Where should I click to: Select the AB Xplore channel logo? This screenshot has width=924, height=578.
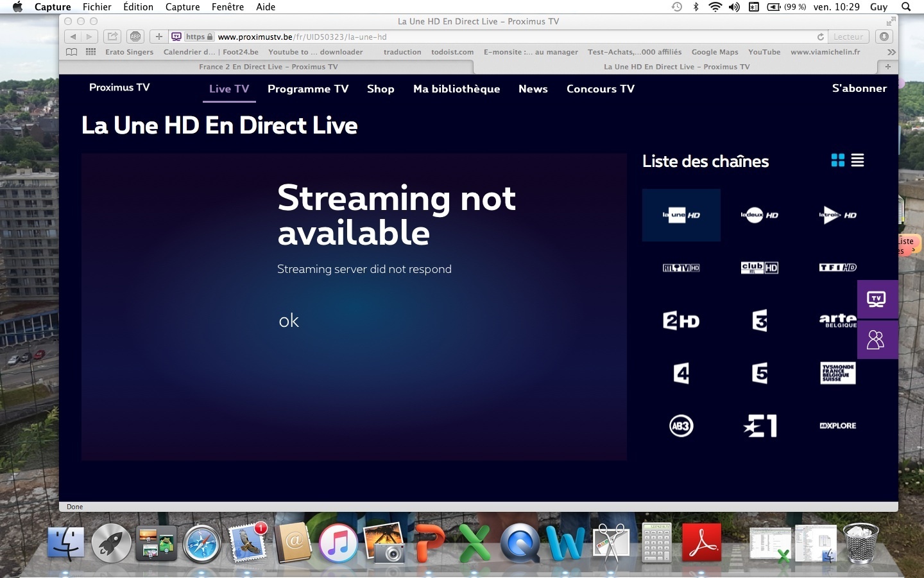tap(838, 426)
